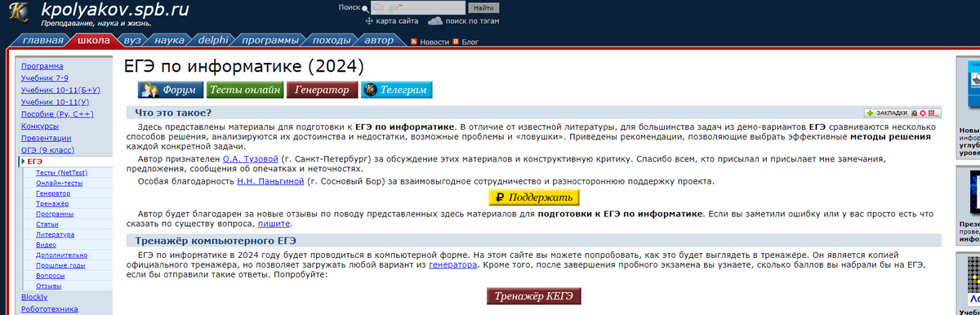Image resolution: width=980 pixels, height=315 pixels.
Task: Switch to the Автор tab
Action: 379,40
